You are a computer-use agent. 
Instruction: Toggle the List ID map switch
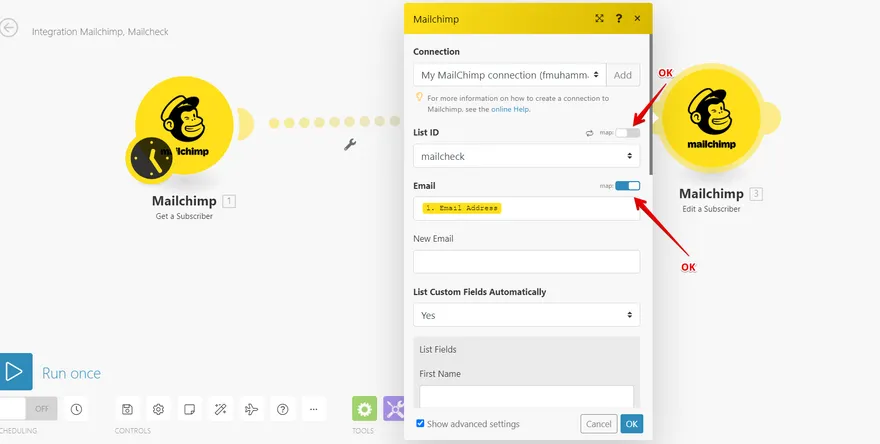pos(627,133)
